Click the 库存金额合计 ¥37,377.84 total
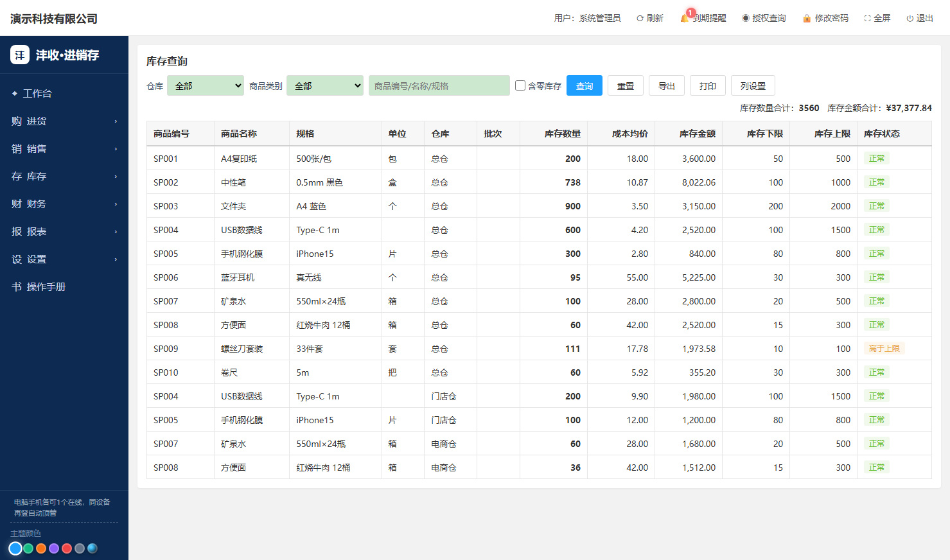This screenshot has height=560, width=950. (880, 108)
